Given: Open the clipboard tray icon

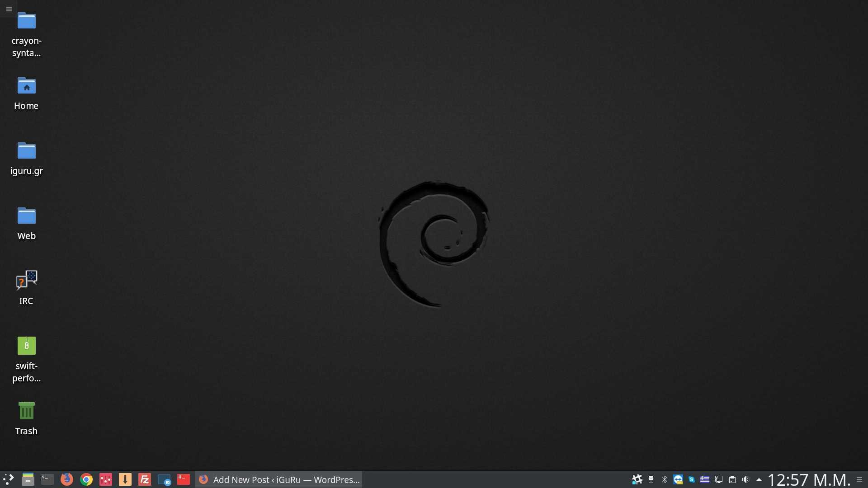Looking at the screenshot, I should (732, 479).
